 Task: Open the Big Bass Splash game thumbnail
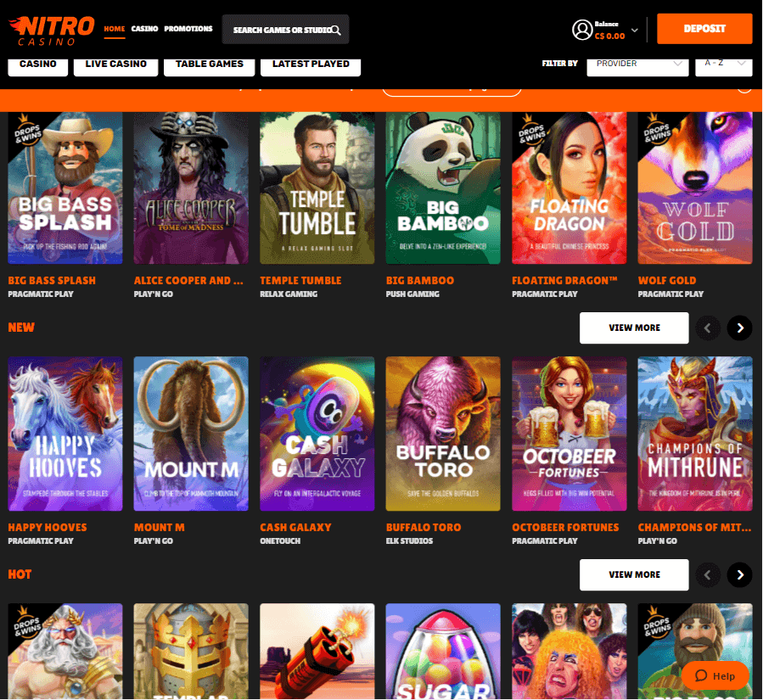65,188
